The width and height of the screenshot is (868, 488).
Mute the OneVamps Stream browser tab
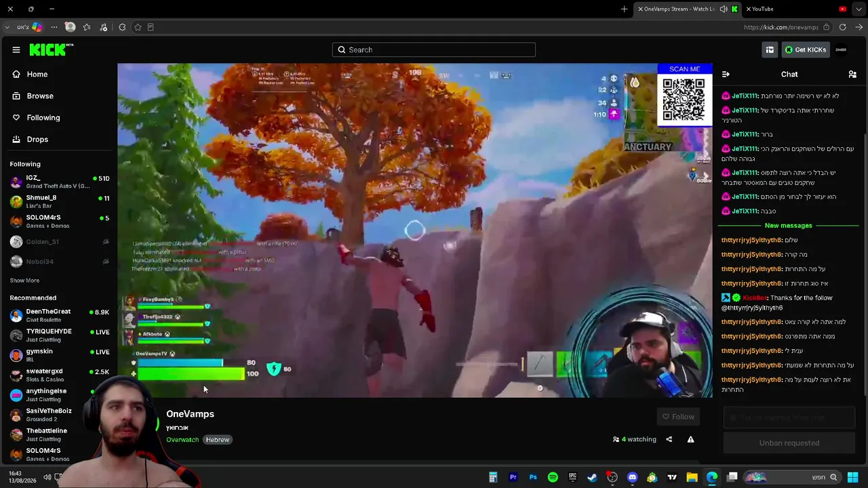pos(724,9)
